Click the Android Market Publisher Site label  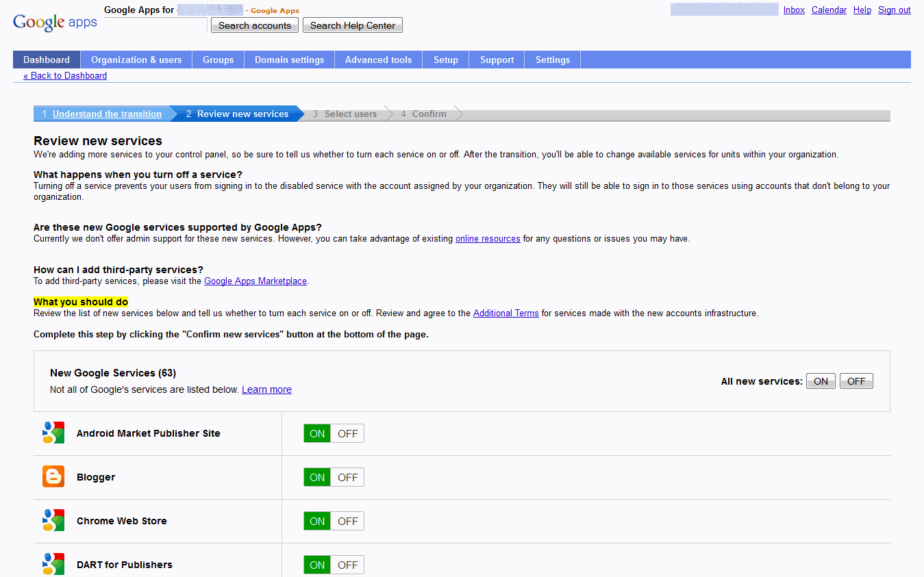pos(149,433)
